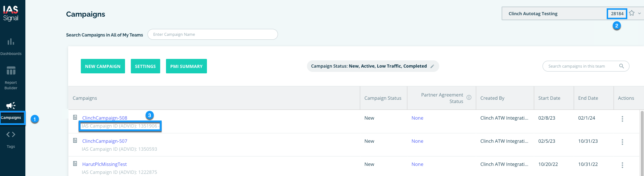644x176 pixels.
Task: Click None agreement status for HarutPlcMissingTest
Action: tap(417, 164)
